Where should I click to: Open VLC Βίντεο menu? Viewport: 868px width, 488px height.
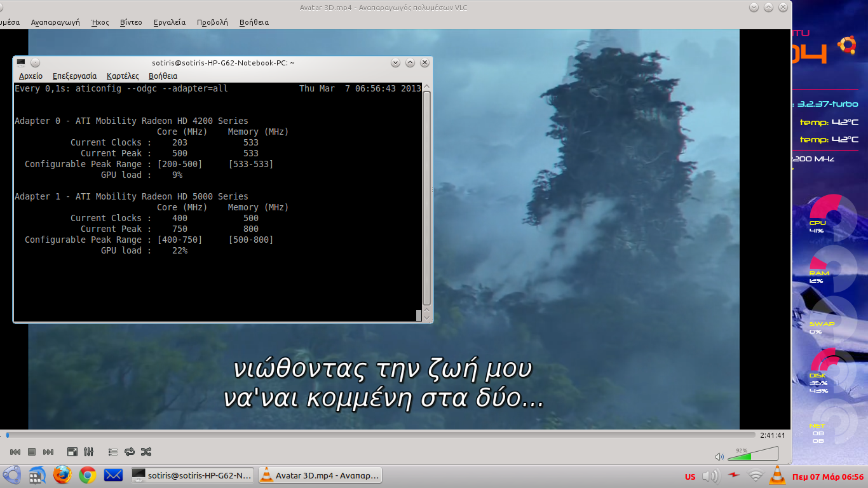pyautogui.click(x=131, y=22)
